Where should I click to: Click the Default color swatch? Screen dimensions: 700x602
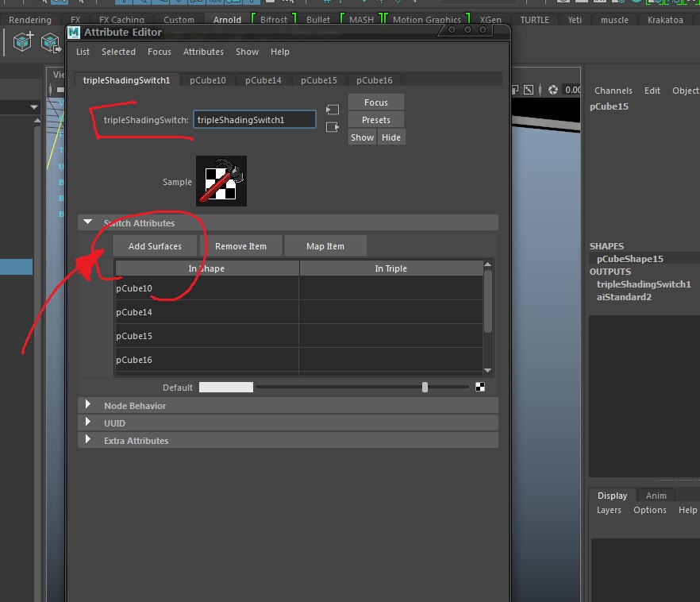pyautogui.click(x=226, y=388)
